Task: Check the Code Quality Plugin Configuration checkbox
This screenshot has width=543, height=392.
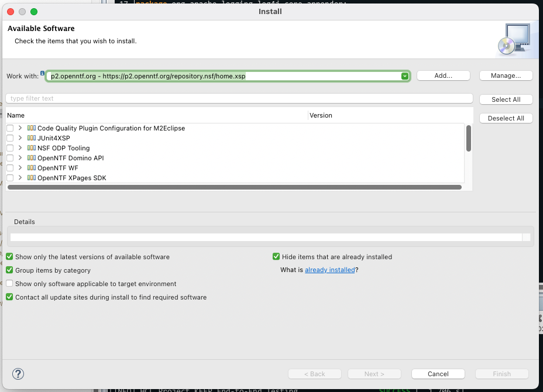Action: pos(10,128)
